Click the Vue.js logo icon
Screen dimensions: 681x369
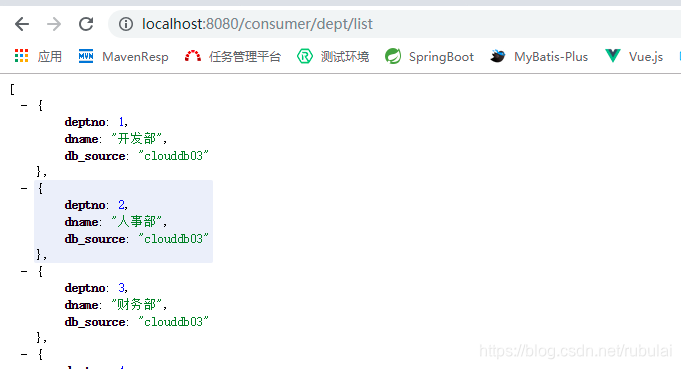pyautogui.click(x=613, y=56)
